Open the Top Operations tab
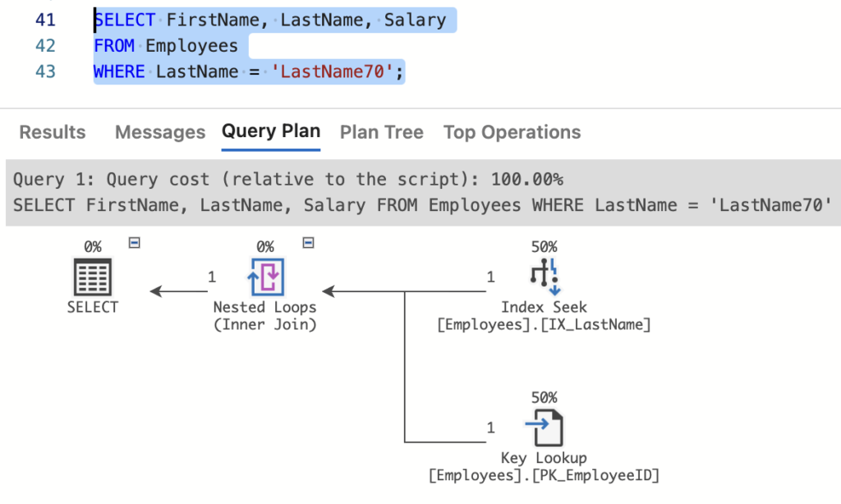Screen dimensions: 841x504 [512, 132]
